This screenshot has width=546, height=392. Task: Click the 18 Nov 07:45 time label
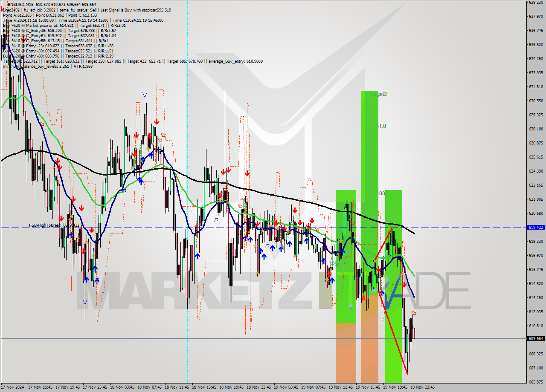149,387
